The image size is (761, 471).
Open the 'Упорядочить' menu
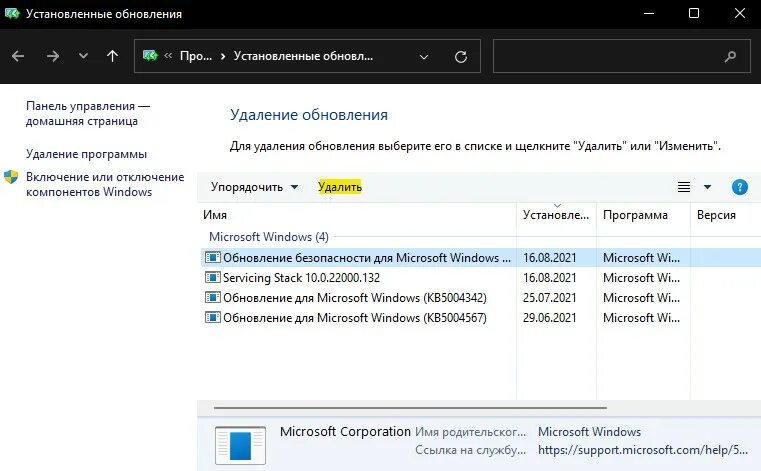tap(254, 187)
